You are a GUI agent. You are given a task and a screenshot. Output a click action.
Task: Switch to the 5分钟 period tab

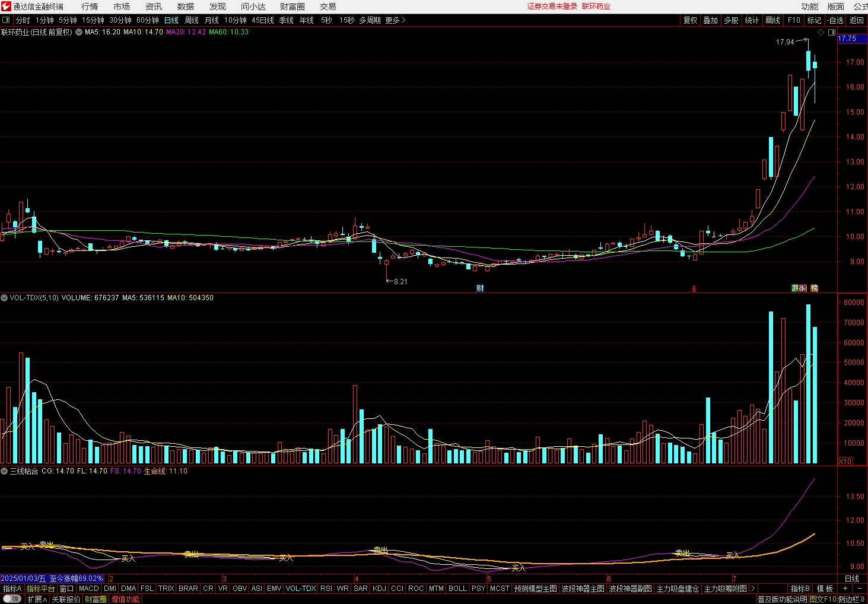coord(68,20)
